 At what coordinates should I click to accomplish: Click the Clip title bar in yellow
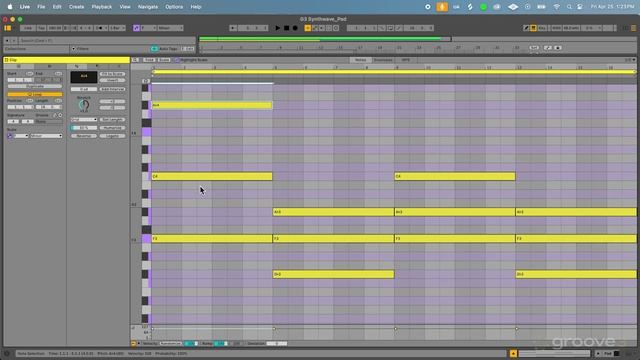point(67,60)
